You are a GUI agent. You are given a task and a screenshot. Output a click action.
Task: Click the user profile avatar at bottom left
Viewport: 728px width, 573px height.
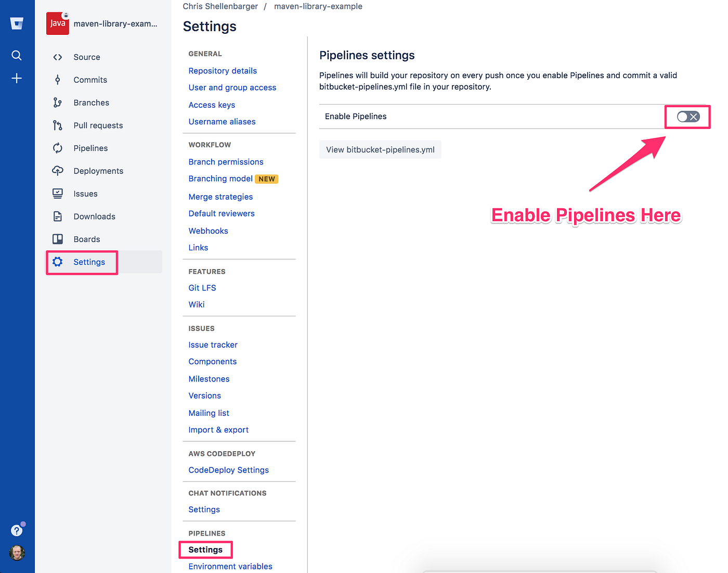(17, 553)
